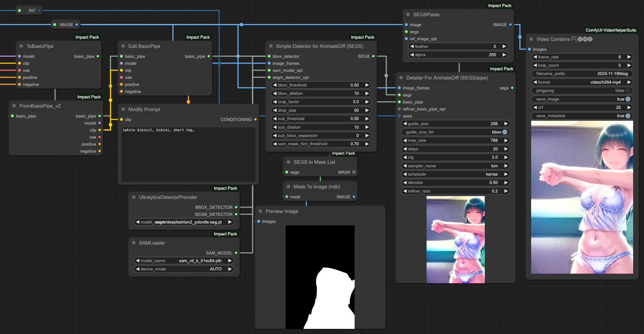
Task: Collapse the SEGSPaste node via its title dot
Action: click(x=408, y=15)
